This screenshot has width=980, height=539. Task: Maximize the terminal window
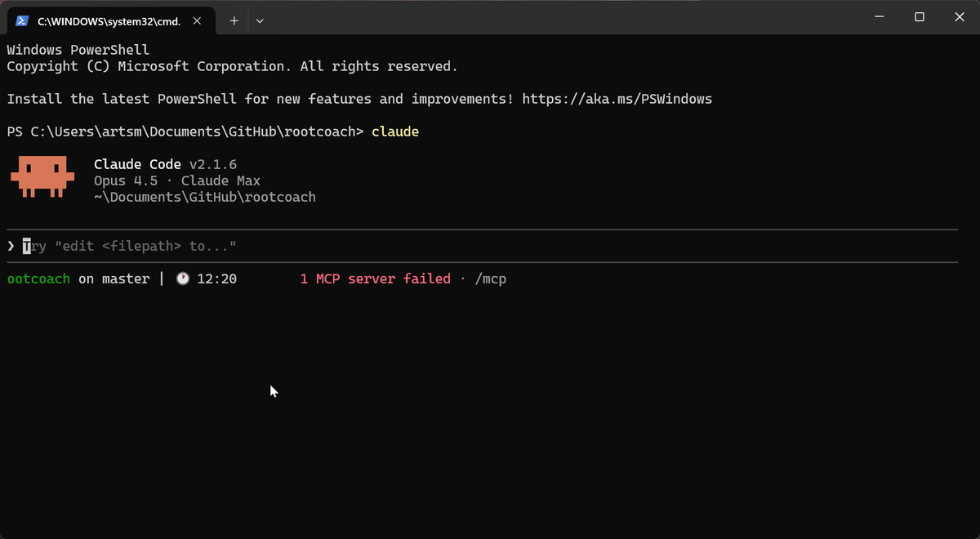[919, 17]
